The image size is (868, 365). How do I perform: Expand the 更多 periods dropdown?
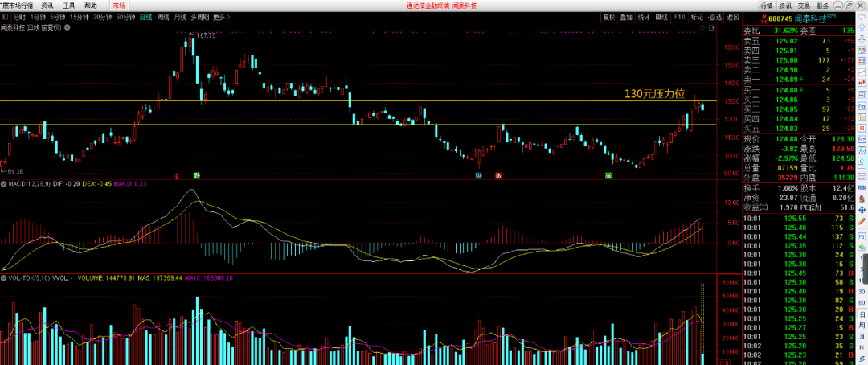click(219, 17)
